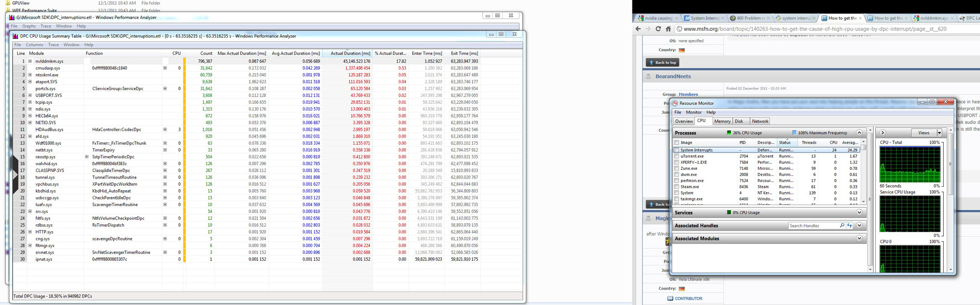Tick the dwm.exe process checkbox
This screenshot has height=305, width=980.
click(676, 175)
